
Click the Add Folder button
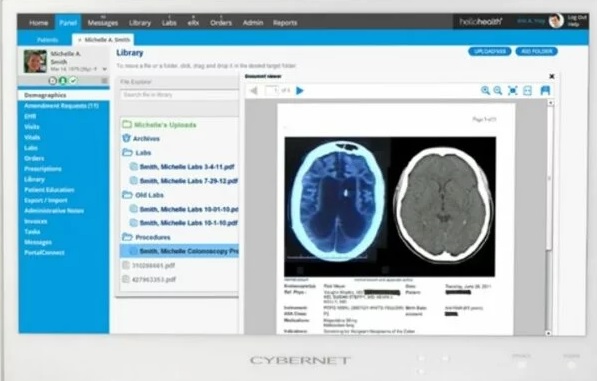point(537,51)
